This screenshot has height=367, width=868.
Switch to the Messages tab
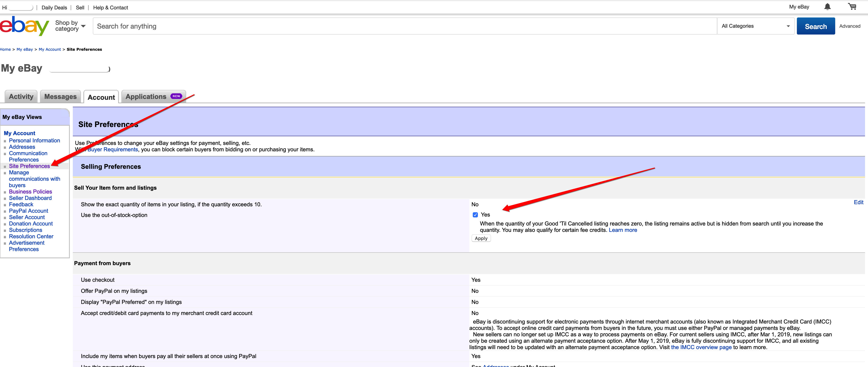61,97
